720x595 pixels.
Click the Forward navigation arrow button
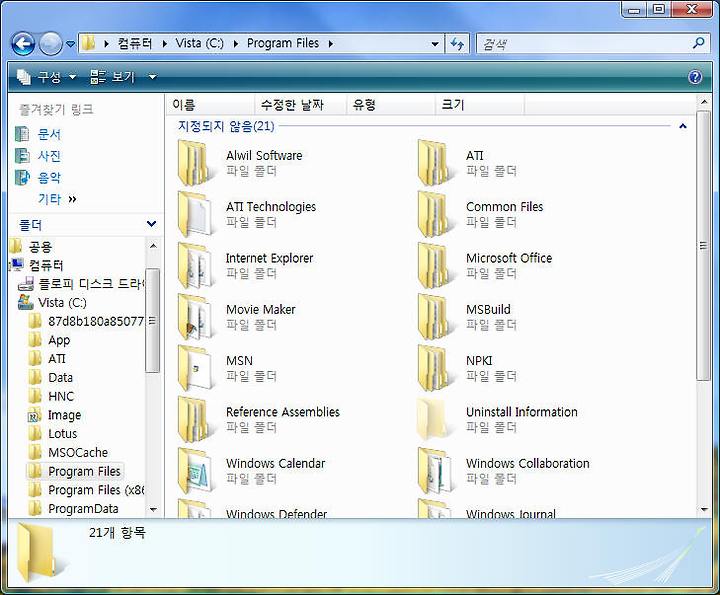click(x=50, y=44)
